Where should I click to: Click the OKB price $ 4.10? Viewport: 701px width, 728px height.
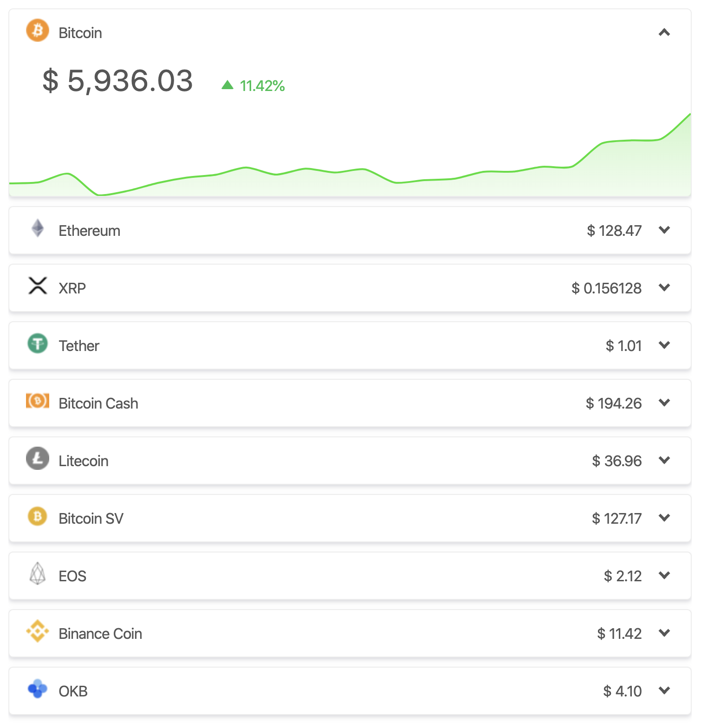622,691
